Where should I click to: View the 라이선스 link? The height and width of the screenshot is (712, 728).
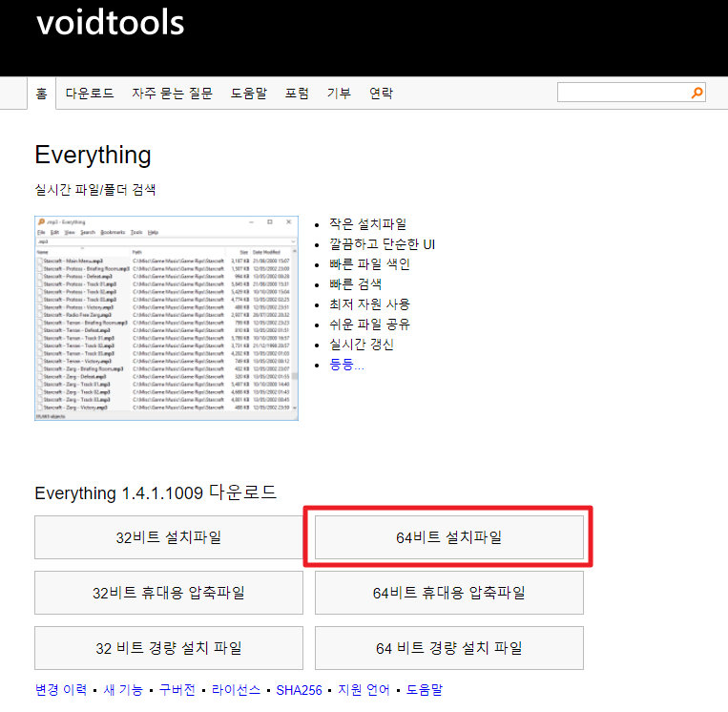236,690
